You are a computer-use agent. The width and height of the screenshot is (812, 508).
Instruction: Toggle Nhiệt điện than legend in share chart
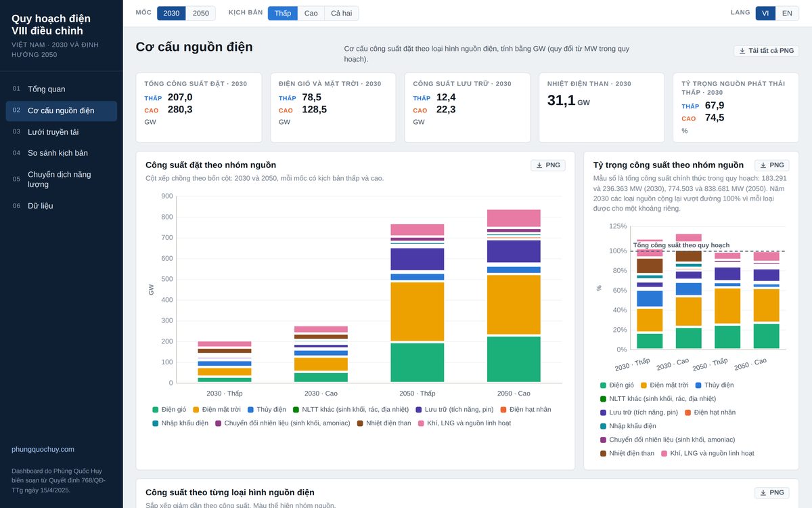tap(627, 453)
